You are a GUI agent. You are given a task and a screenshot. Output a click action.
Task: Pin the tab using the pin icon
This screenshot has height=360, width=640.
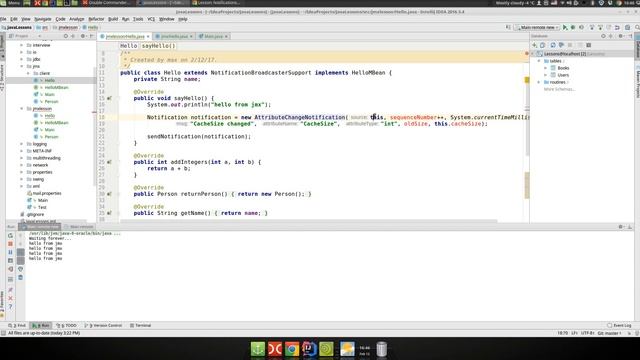click(x=10, y=290)
